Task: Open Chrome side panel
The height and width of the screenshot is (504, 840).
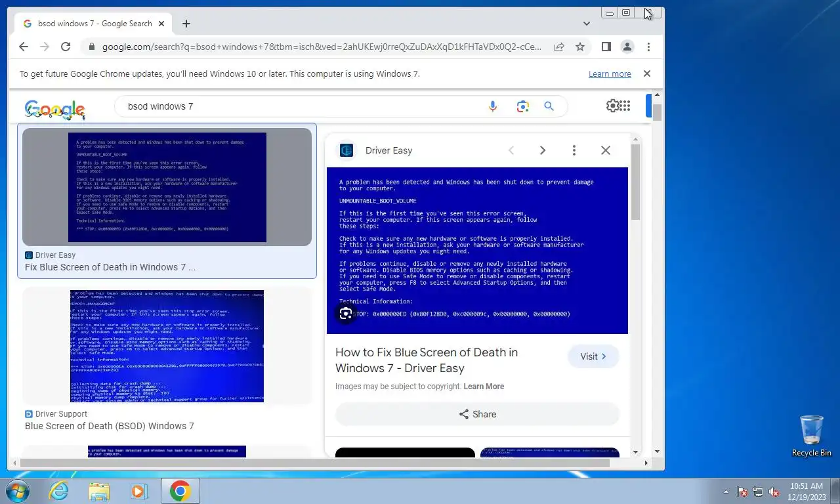Action: pos(606,47)
